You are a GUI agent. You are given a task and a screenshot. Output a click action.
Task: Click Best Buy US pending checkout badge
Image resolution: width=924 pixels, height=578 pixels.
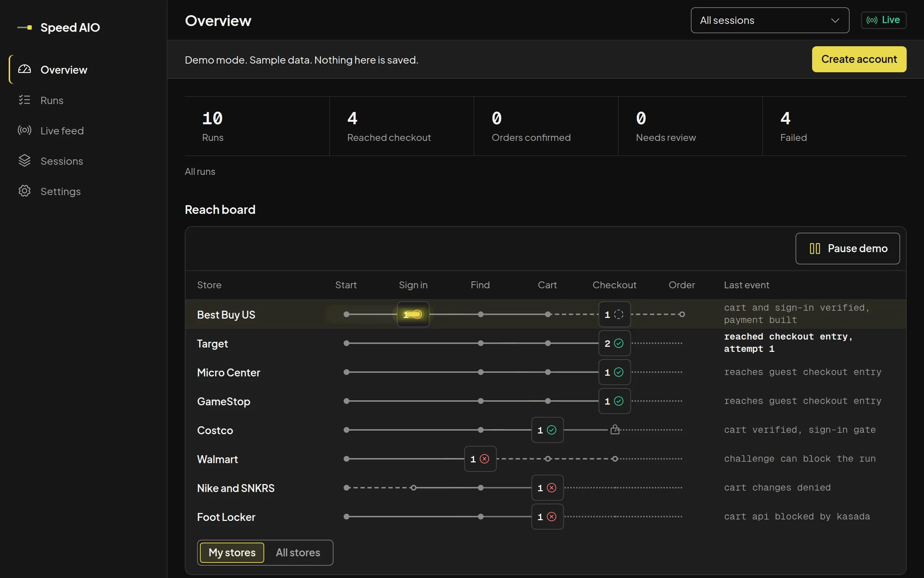(614, 314)
